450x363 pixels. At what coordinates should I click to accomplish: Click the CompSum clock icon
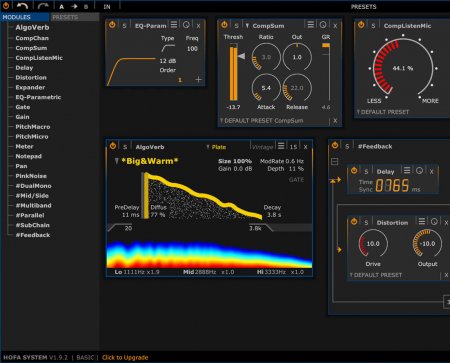[323, 25]
